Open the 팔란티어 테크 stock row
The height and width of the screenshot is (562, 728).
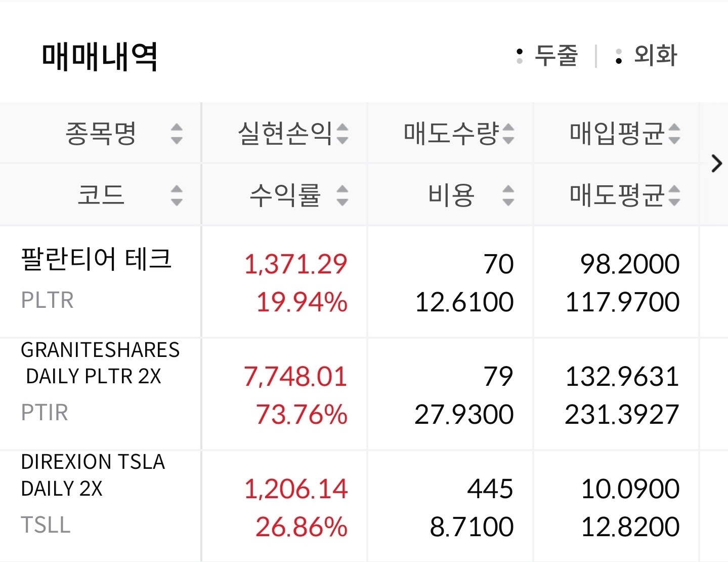click(96, 259)
